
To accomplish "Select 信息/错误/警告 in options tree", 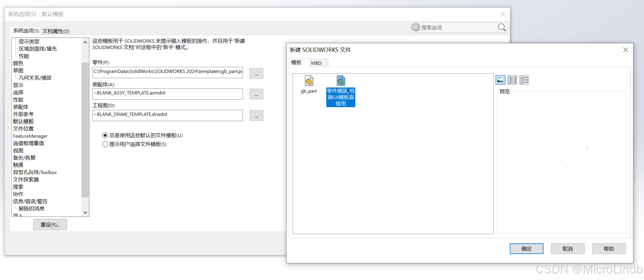I will point(30,201).
